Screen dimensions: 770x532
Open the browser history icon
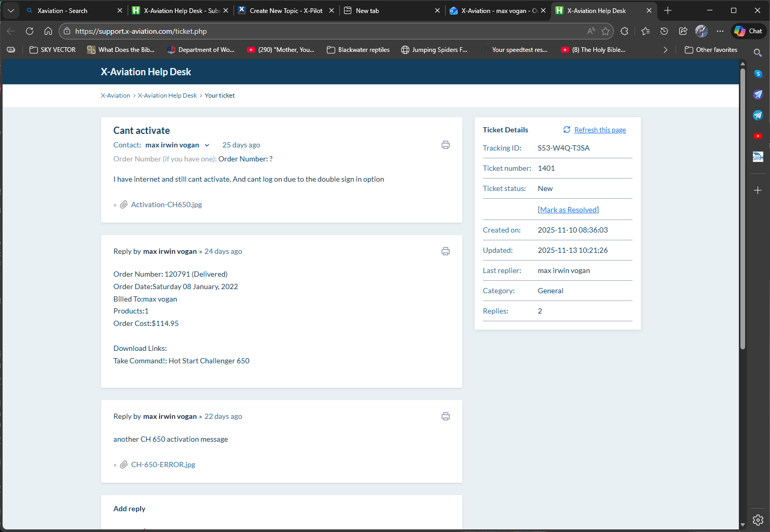[x=664, y=31]
